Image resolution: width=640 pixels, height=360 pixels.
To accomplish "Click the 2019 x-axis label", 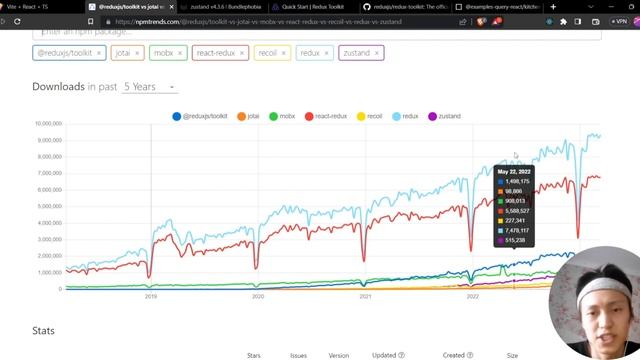I will tap(151, 296).
